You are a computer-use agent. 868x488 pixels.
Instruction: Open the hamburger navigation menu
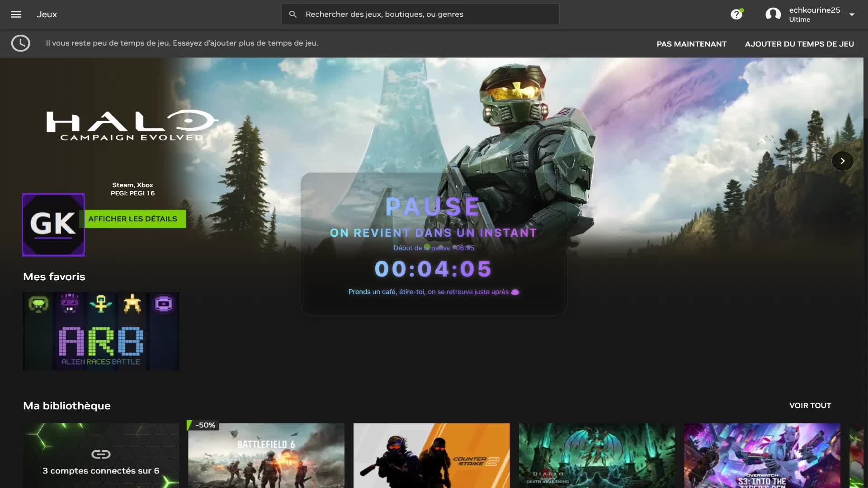tap(16, 14)
